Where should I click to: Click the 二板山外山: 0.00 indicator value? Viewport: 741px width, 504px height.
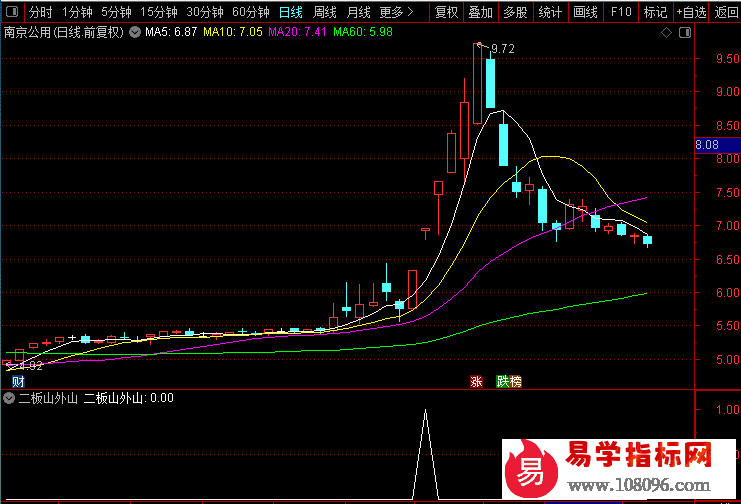[129, 398]
